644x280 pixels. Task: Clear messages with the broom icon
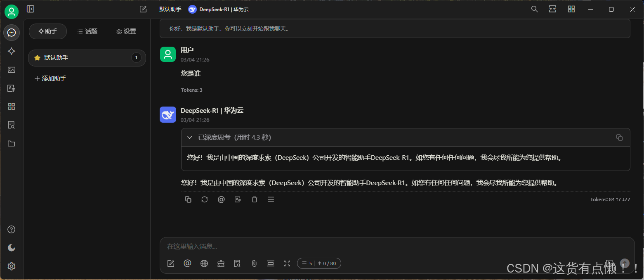point(221,263)
